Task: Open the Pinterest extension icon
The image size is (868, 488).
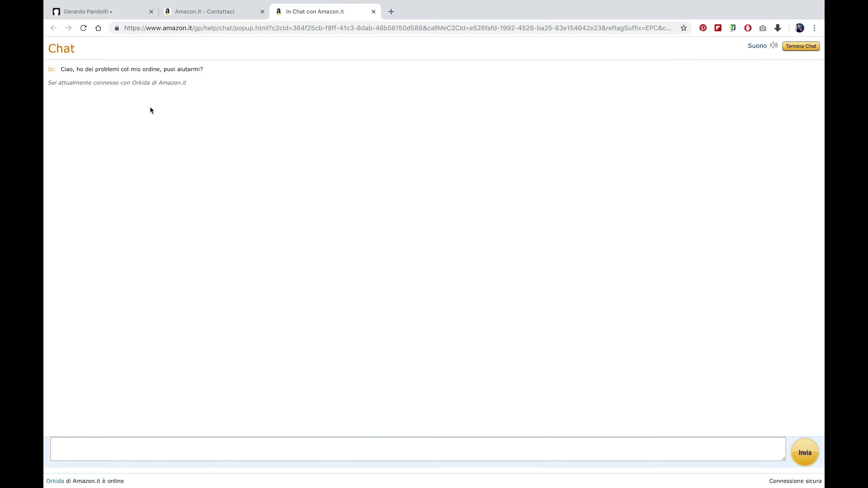Action: tap(703, 28)
